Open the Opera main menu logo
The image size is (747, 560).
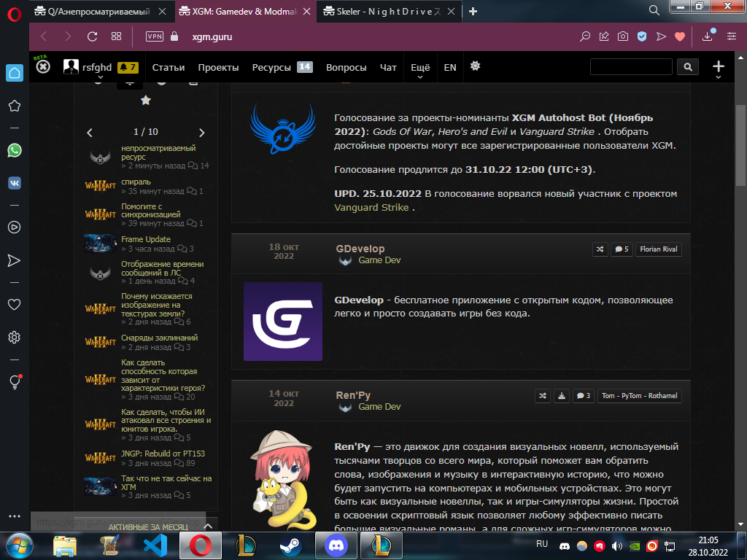point(15,14)
